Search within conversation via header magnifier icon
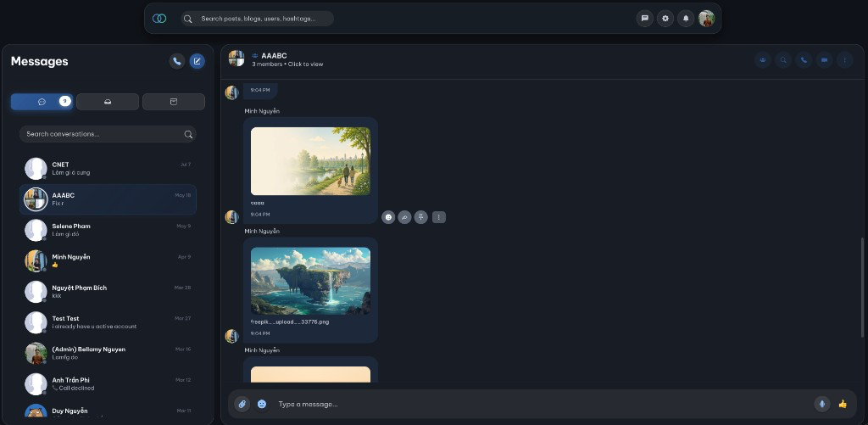 [x=783, y=60]
